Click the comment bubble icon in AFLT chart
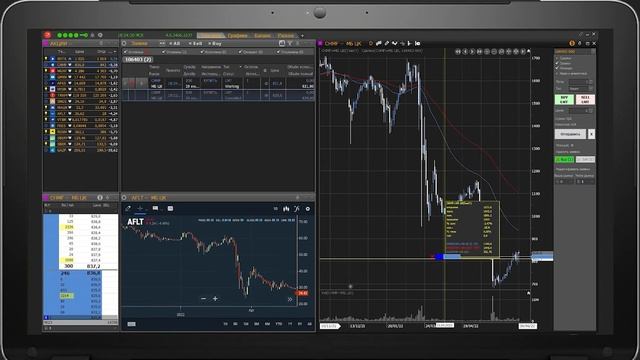Viewport: 640px width, 360px height. click(155, 209)
